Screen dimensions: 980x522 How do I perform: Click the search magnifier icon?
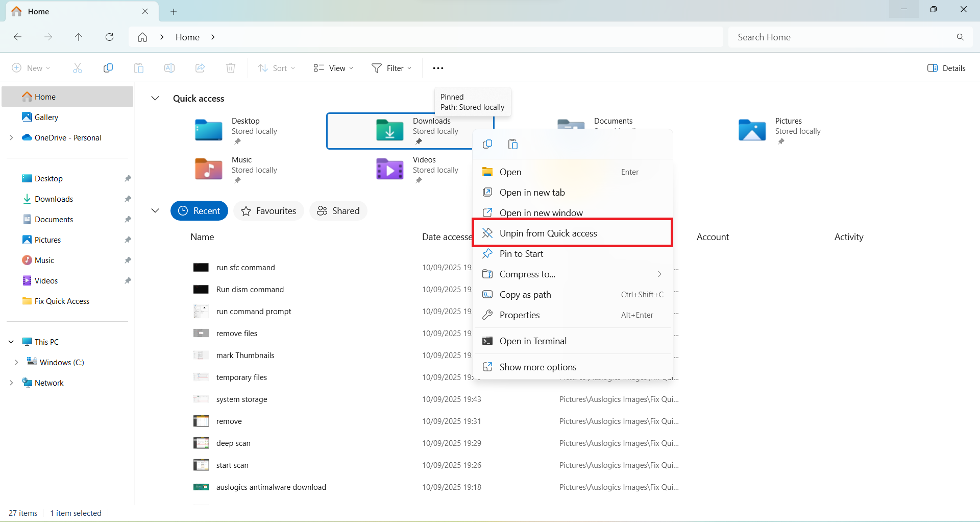click(x=960, y=37)
